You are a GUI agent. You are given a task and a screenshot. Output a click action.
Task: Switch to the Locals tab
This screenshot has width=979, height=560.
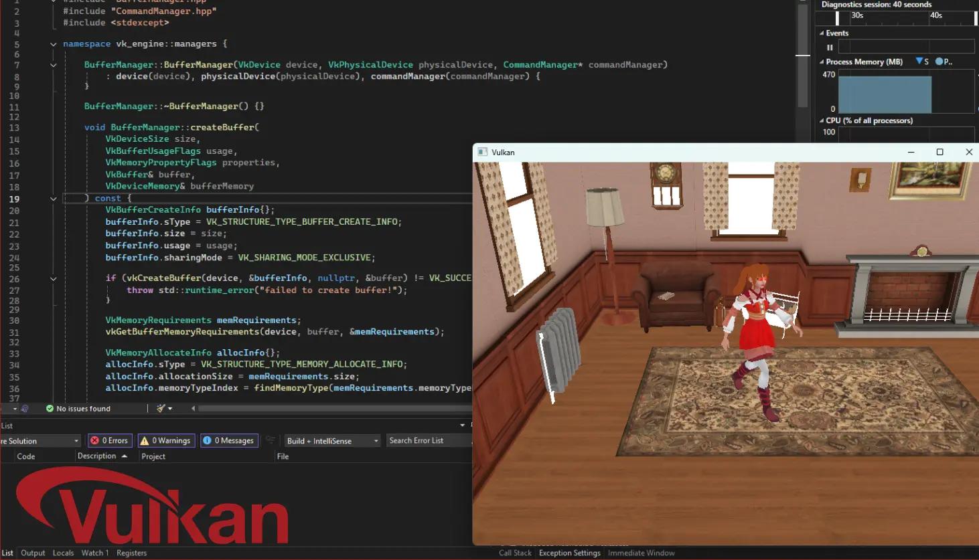[63, 553]
